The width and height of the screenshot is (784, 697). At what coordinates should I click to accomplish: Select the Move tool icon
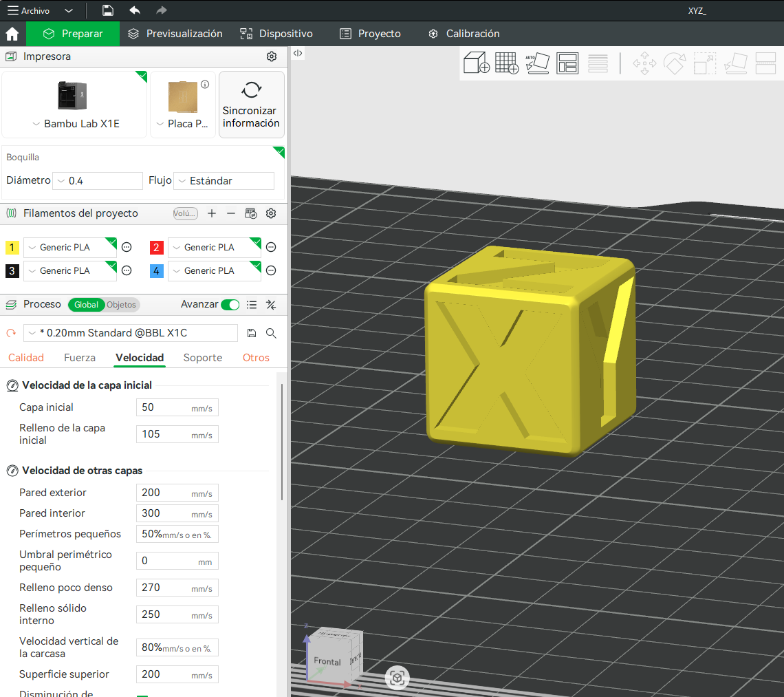pyautogui.click(x=644, y=63)
